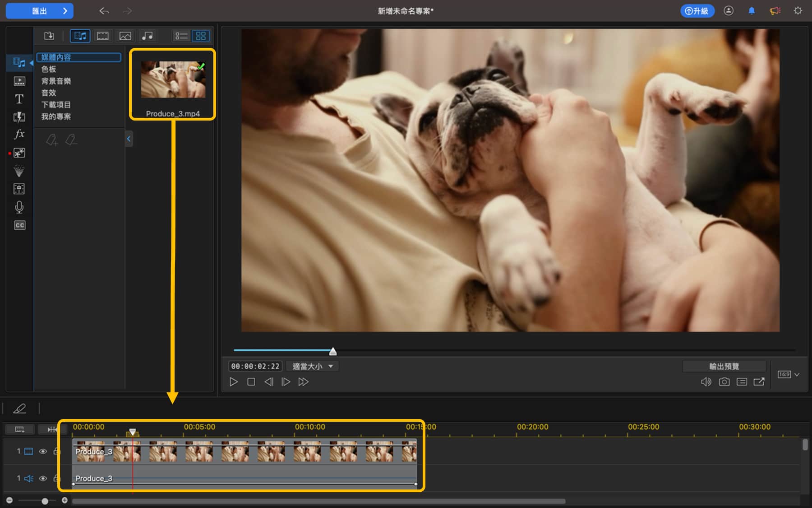This screenshot has width=812, height=508.
Task: Open the 16:9 aspect ratio dropdown
Action: 789,374
